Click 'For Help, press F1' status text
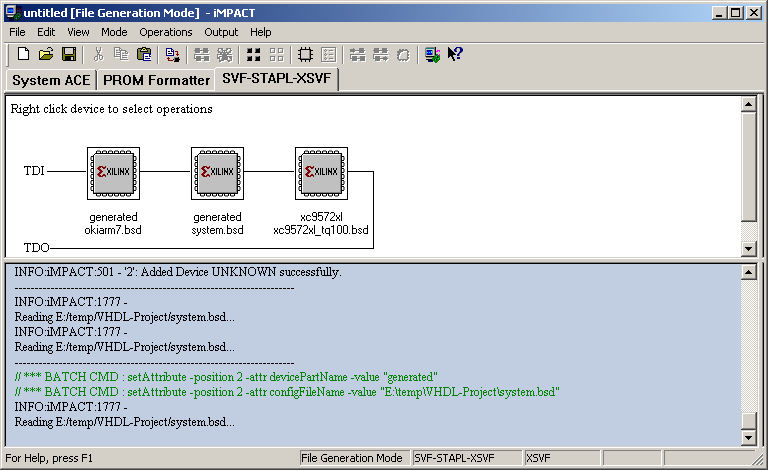This screenshot has height=470, width=768. [49, 458]
